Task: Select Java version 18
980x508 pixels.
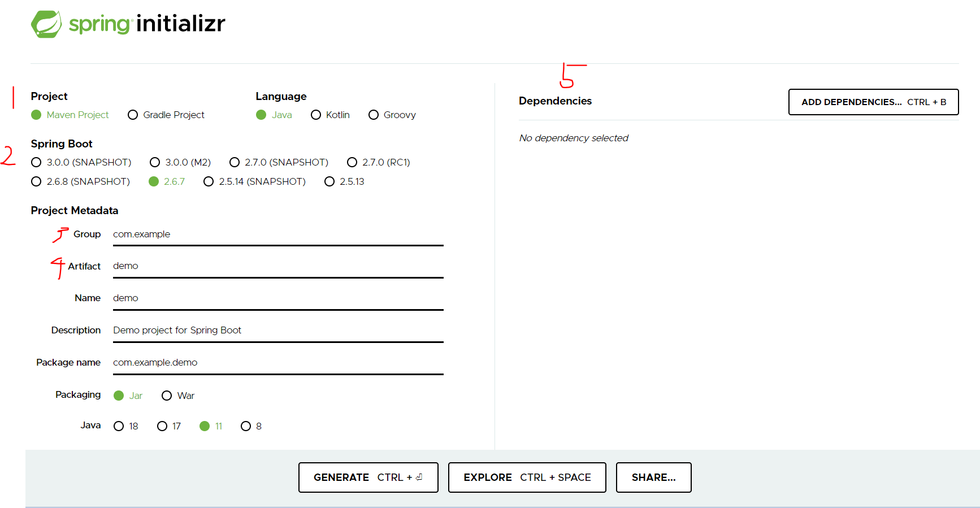Action: click(x=119, y=426)
